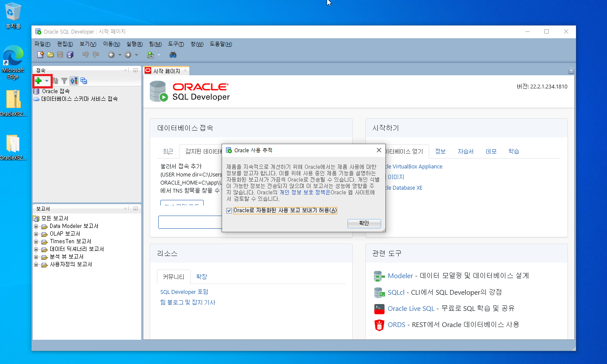This screenshot has height=364, width=607.
Task: Open the Back button history dropdown arrow
Action: pos(120,55)
